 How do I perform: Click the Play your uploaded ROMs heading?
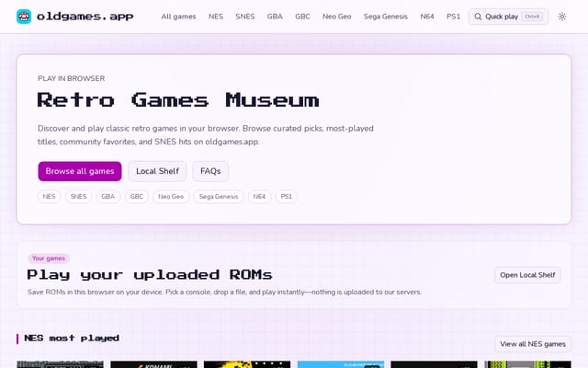150,275
